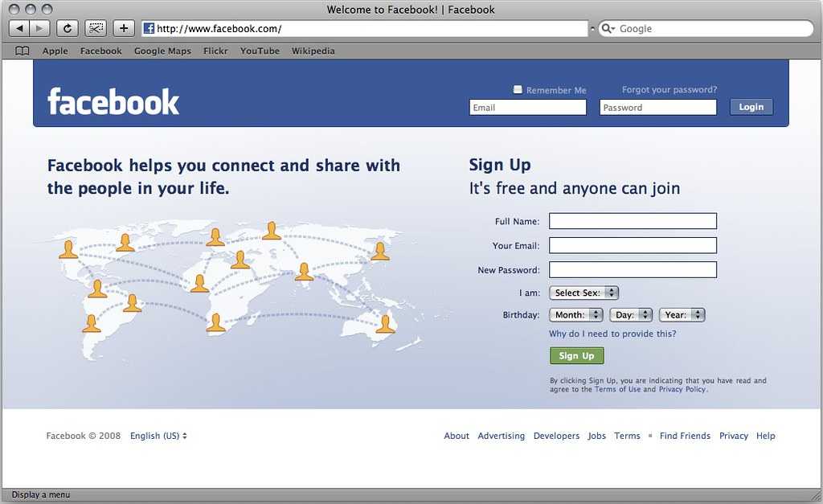
Task: Open the Select Sex dropdown
Action: (x=583, y=293)
